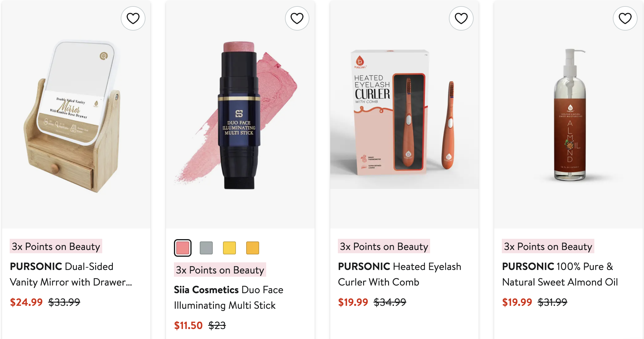The image size is (644, 339).
Task: Click 3x Points on Beauty badge under mirror
Action: pyautogui.click(x=56, y=246)
